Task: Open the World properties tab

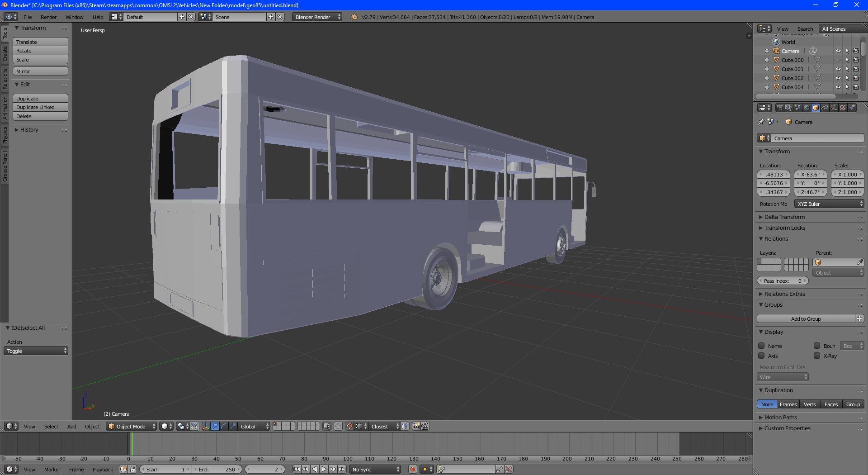Action: click(x=807, y=108)
